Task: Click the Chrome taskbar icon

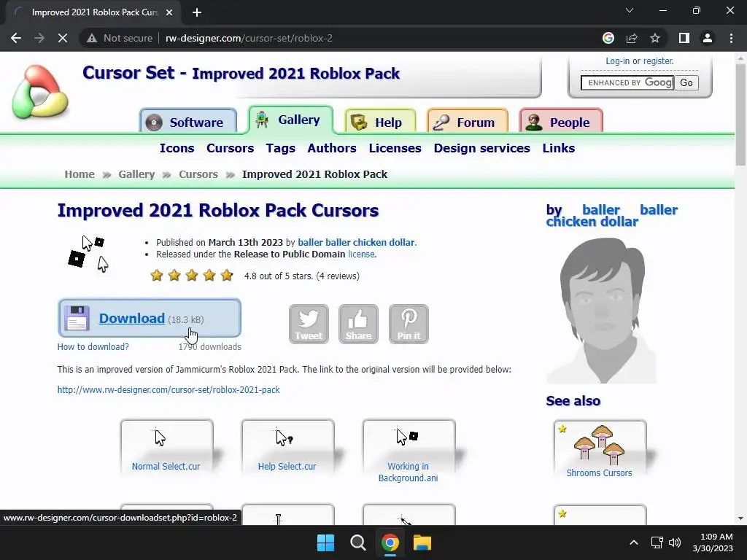Action: pos(390,542)
